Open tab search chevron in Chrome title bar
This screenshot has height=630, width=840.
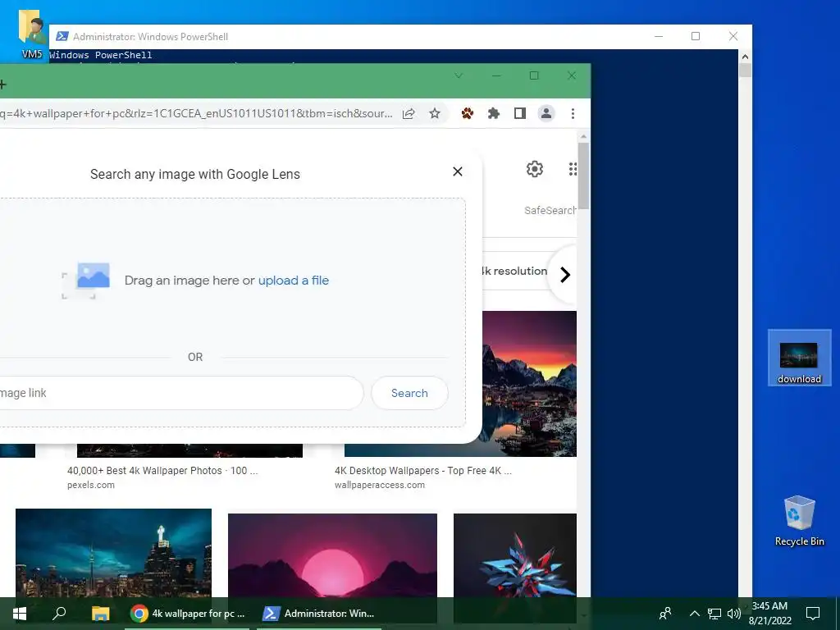[459, 75]
